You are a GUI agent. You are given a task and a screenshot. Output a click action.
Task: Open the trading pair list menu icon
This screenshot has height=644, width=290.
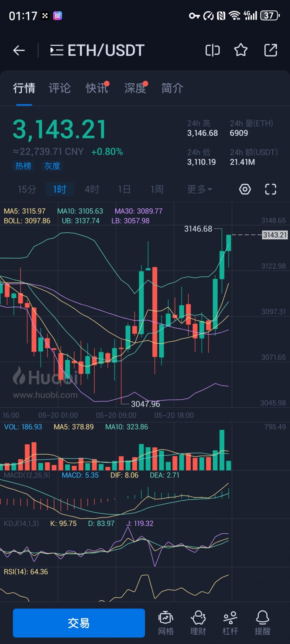pos(56,50)
